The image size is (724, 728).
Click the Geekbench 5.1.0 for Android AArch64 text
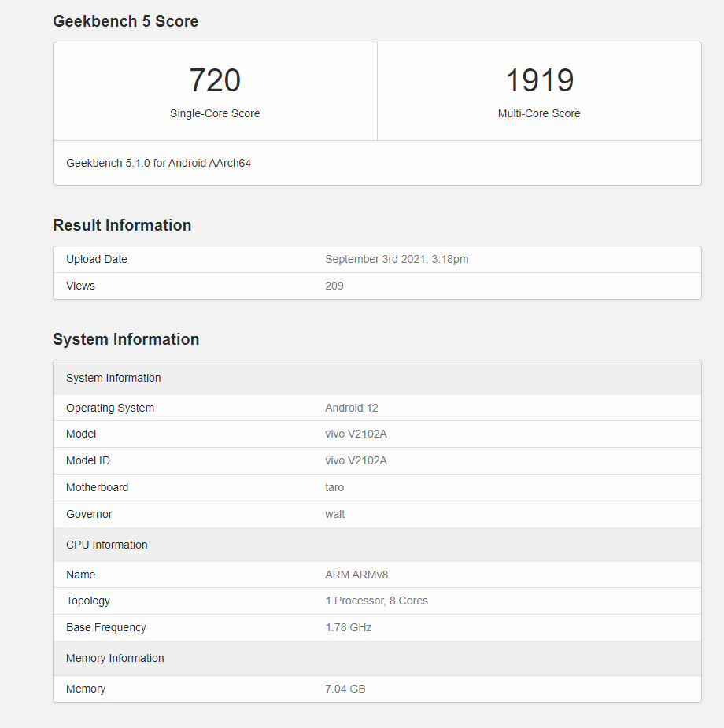point(158,163)
